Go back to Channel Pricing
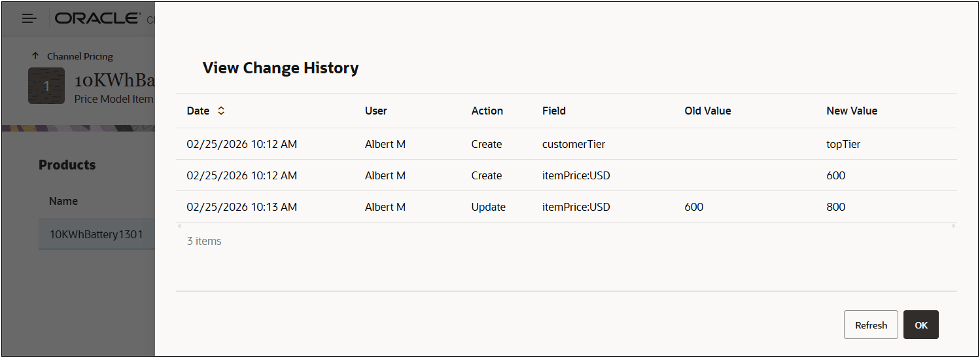Viewport: 980px width, 358px height. [x=80, y=56]
